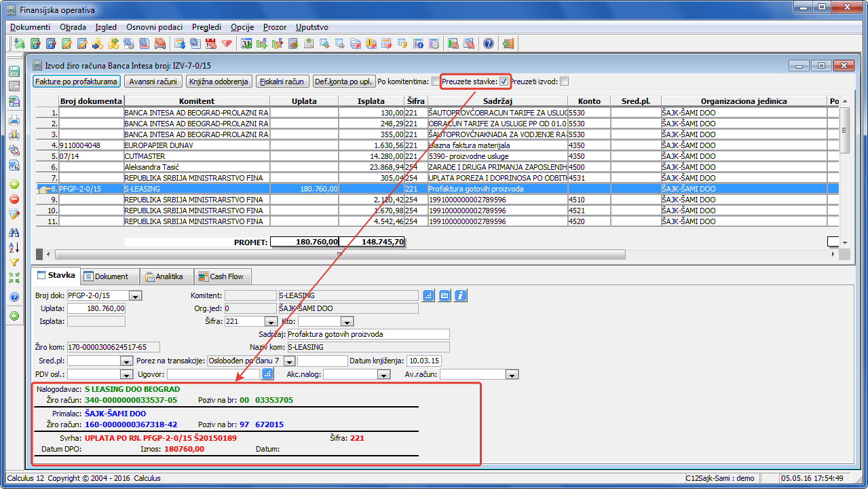Open the Broj dok dropdown list
This screenshot has width=868, height=489.
(x=135, y=296)
